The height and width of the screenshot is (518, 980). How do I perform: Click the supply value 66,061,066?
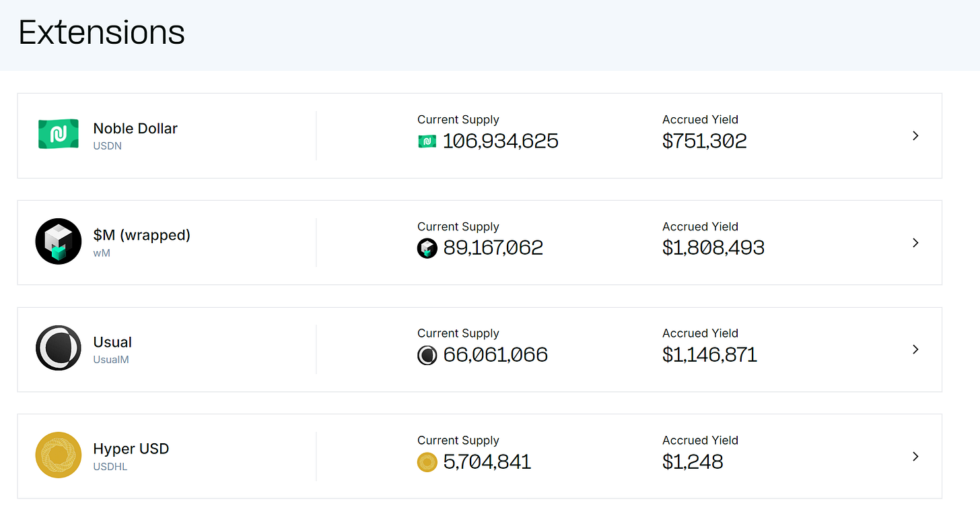tap(495, 355)
